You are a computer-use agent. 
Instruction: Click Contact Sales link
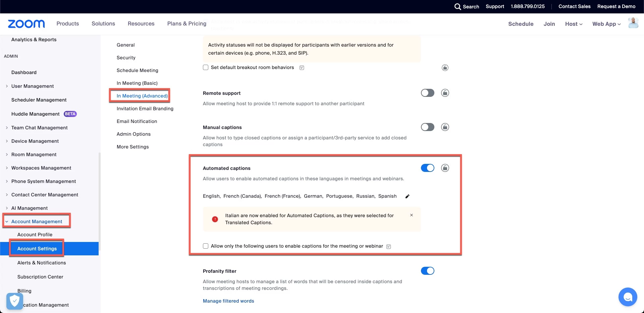(x=574, y=6)
